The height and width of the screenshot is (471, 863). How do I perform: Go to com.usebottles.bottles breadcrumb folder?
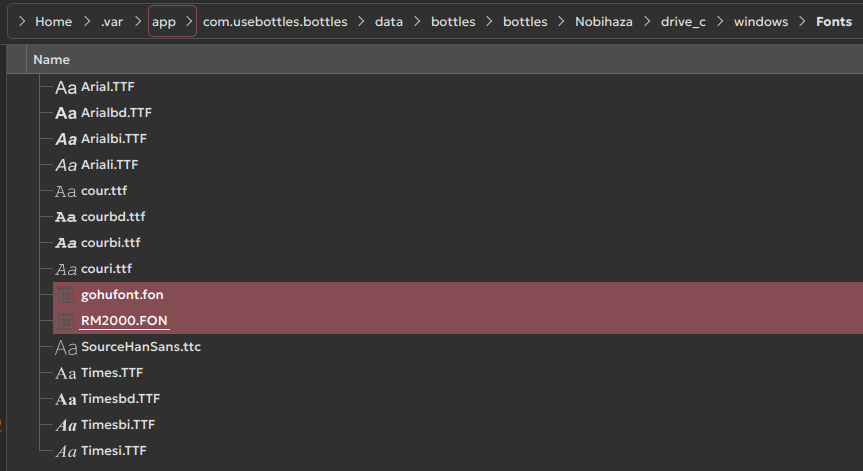273,22
